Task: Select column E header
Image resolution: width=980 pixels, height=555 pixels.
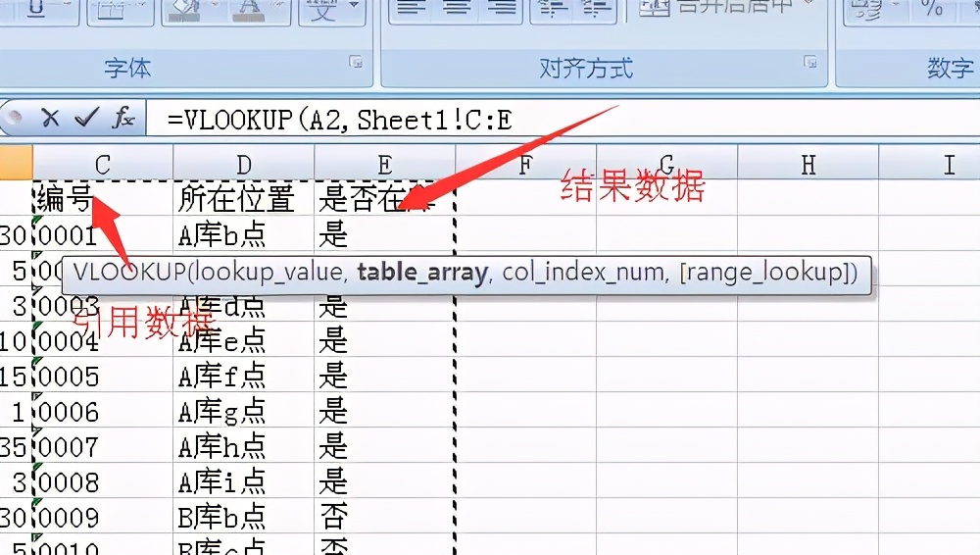Action: tap(385, 165)
